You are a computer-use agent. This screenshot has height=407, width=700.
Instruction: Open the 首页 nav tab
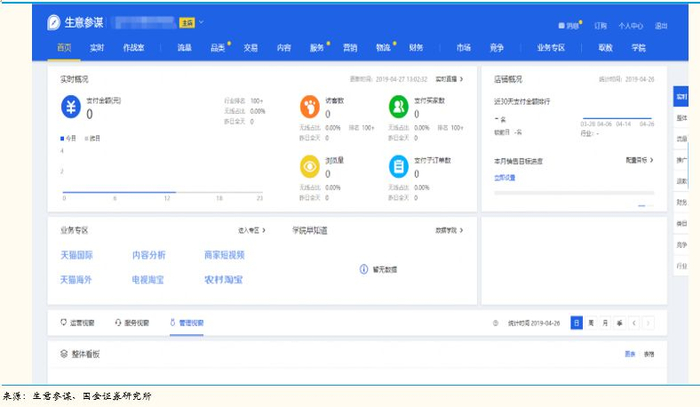pyautogui.click(x=64, y=47)
